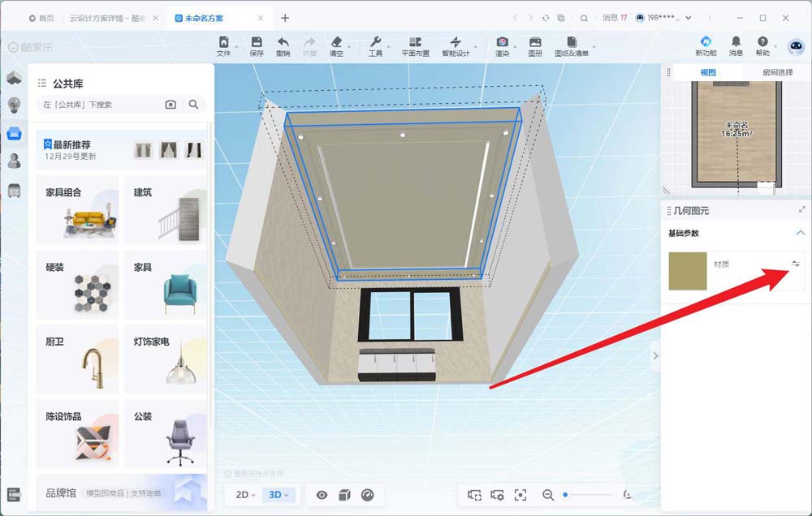Switch the view to 2D mode

coord(245,495)
